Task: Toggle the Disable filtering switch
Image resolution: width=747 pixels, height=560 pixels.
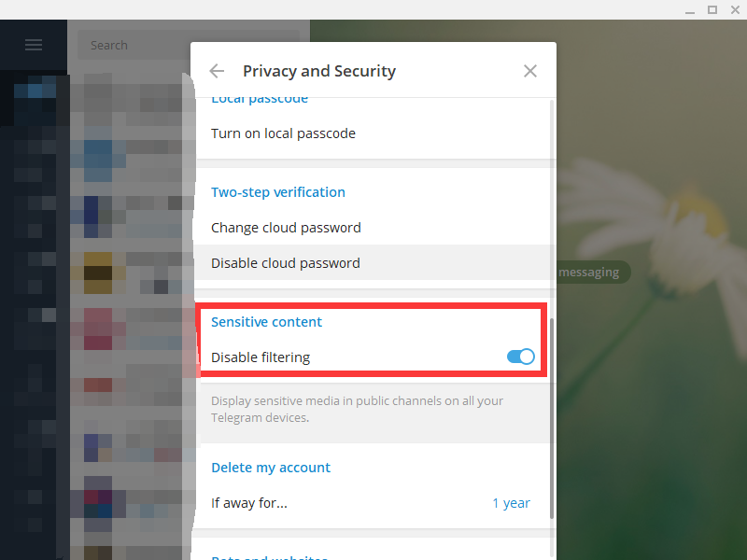Action: [520, 357]
